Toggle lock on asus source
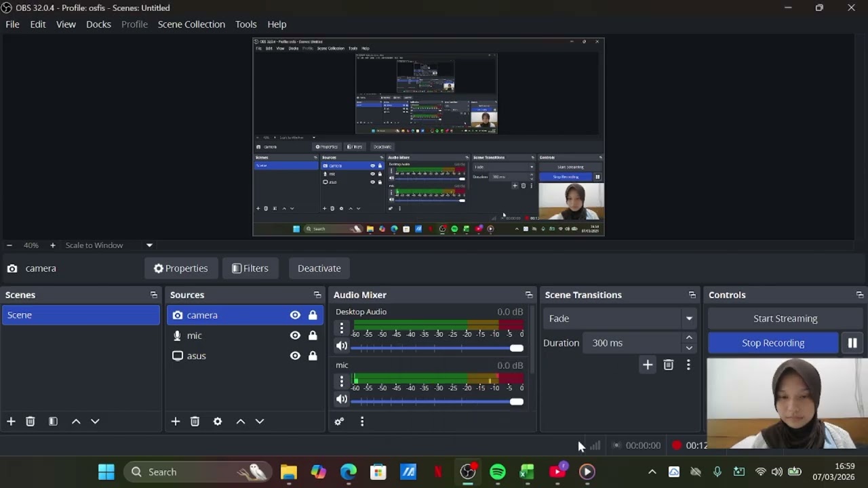This screenshot has width=868, height=488. [x=313, y=356]
